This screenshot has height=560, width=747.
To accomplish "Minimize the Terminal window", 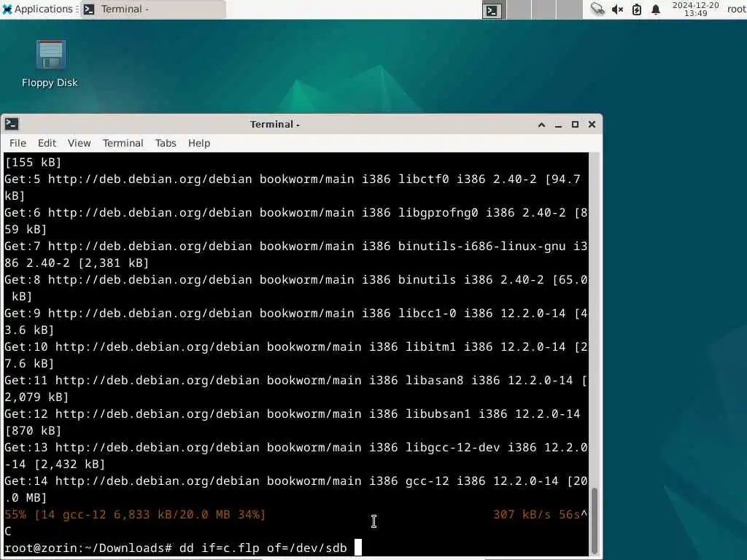I will [558, 125].
